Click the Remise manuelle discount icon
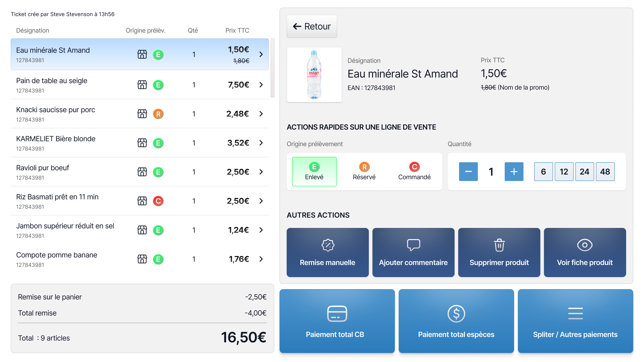This screenshot has width=644, height=362. coord(328,245)
